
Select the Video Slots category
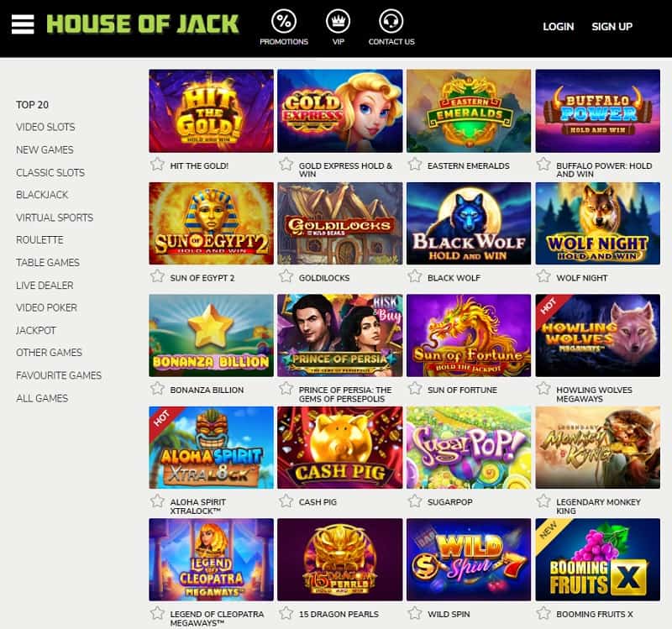pyautogui.click(x=45, y=128)
